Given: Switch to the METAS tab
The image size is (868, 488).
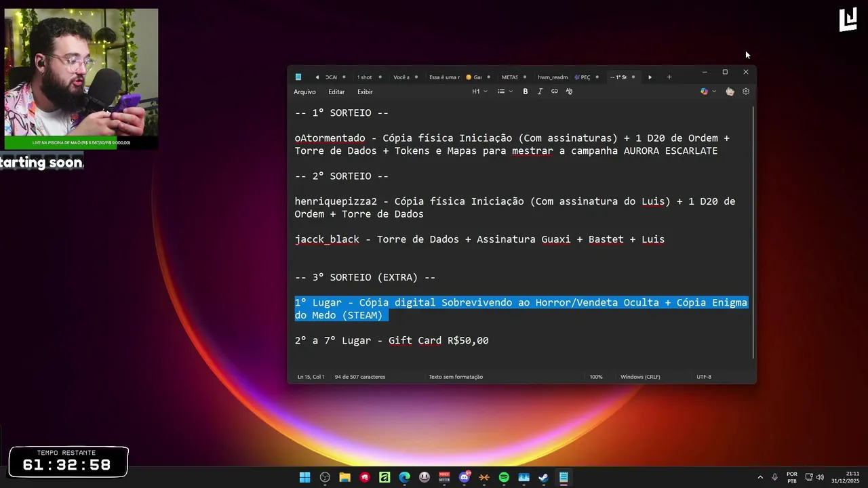Looking at the screenshot, I should click(x=509, y=77).
